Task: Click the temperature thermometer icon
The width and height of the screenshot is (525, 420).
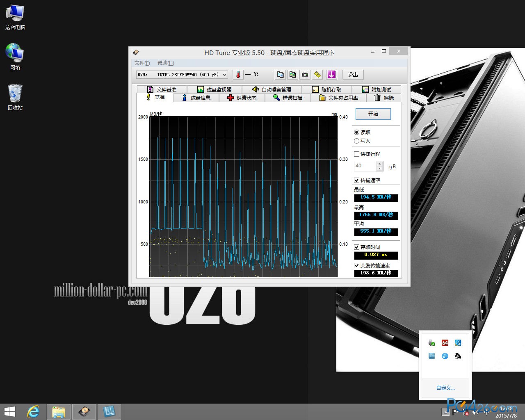Action: click(238, 75)
